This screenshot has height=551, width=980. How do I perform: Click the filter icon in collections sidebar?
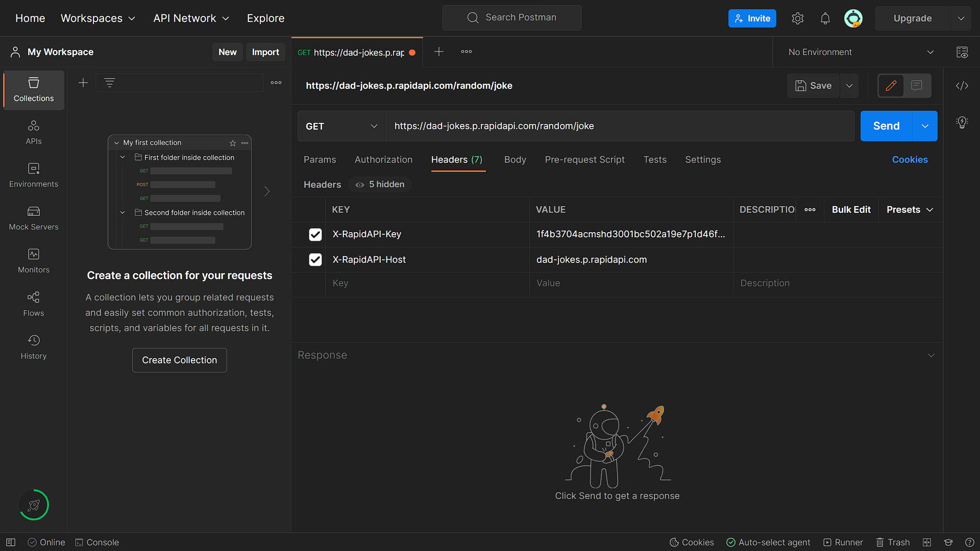pos(109,83)
